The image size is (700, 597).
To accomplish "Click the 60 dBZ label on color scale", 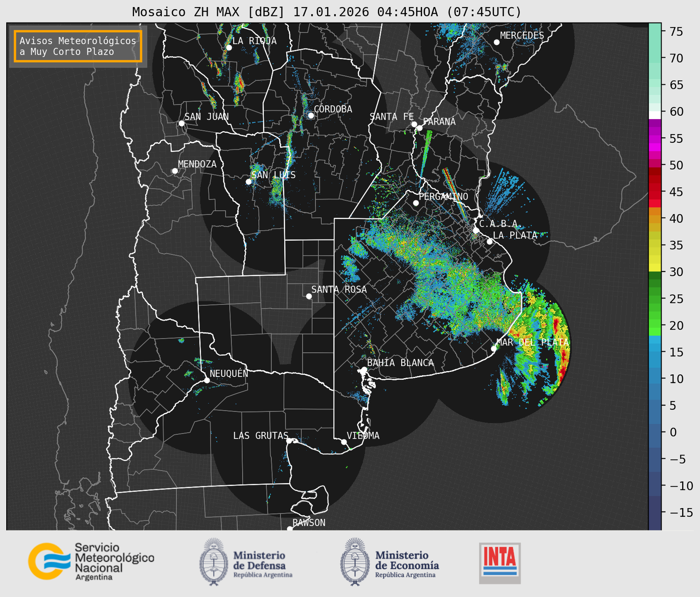I will pyautogui.click(x=676, y=112).
